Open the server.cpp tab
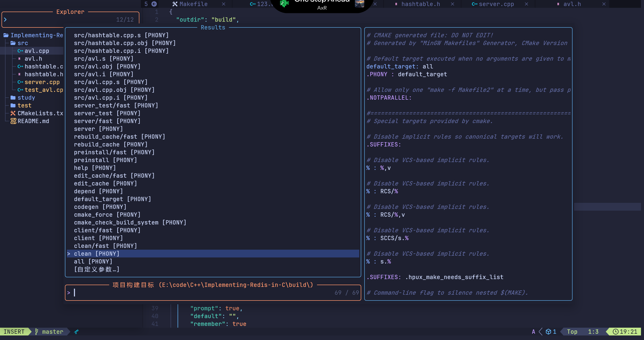This screenshot has height=340, width=644. click(496, 4)
